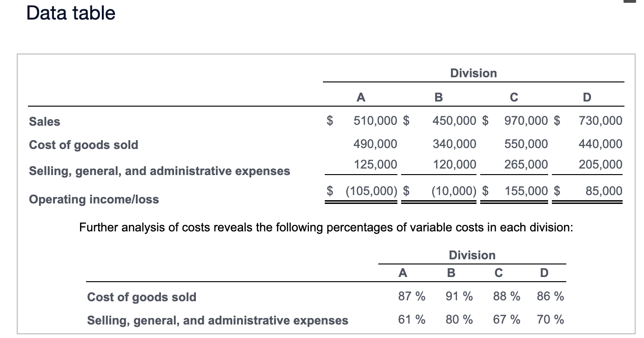Select the Data table heading
644x338 pixels.
point(70,13)
